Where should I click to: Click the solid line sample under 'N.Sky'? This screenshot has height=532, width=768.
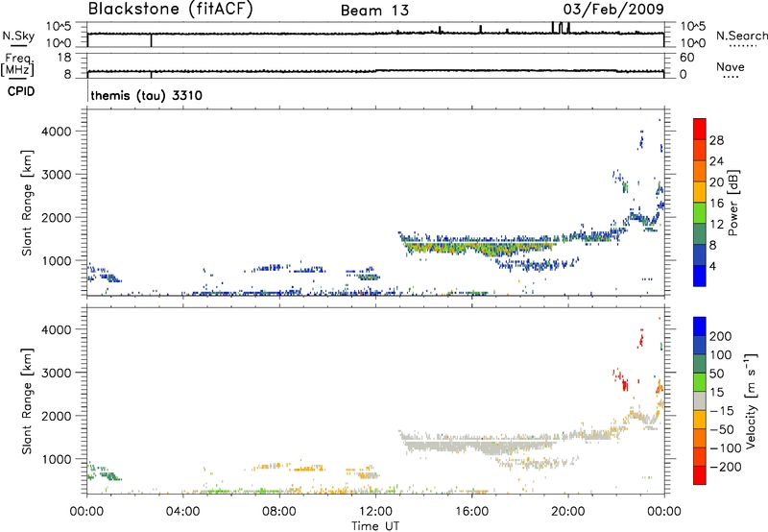click(17, 45)
